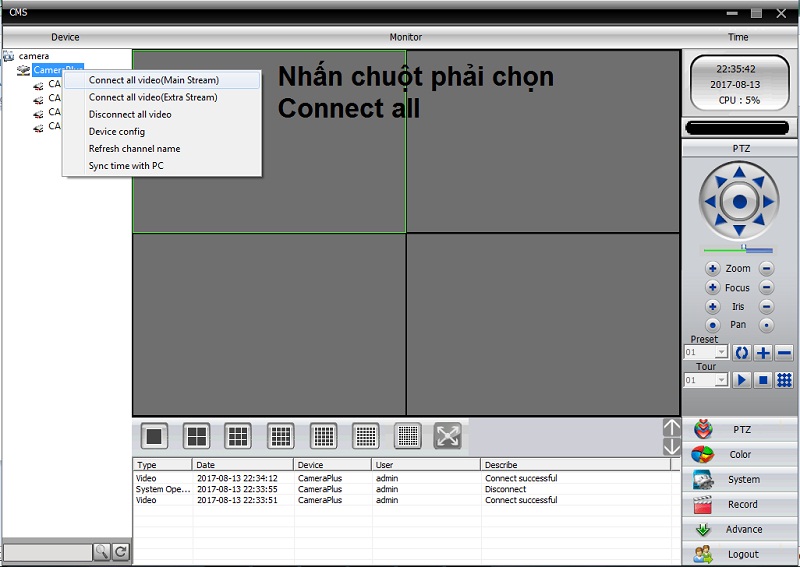The height and width of the screenshot is (567, 800).
Task: Click PTZ down arrow
Action: 739,231
